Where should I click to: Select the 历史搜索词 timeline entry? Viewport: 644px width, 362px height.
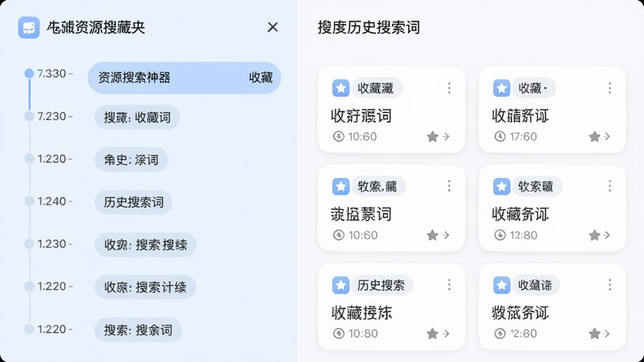click(x=133, y=202)
